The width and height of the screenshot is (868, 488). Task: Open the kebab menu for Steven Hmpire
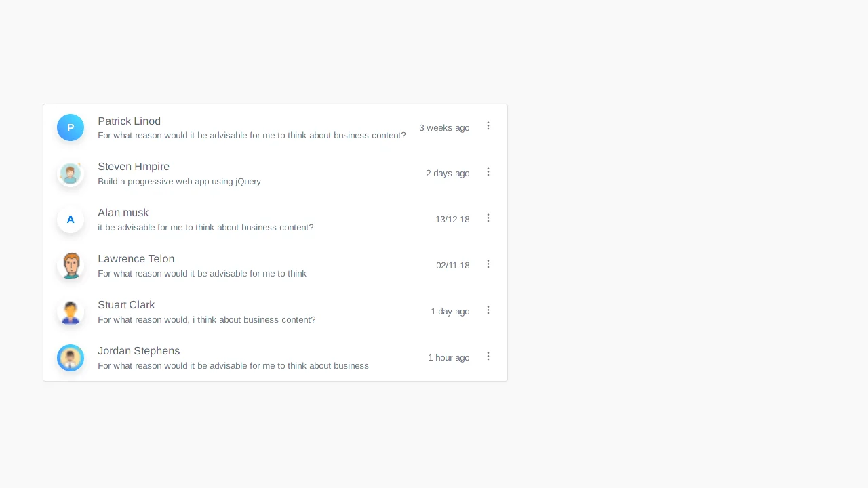coord(488,172)
